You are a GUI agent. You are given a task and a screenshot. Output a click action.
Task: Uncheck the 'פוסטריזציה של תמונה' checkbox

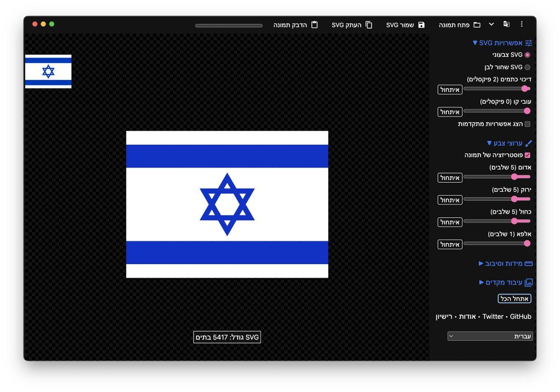527,155
